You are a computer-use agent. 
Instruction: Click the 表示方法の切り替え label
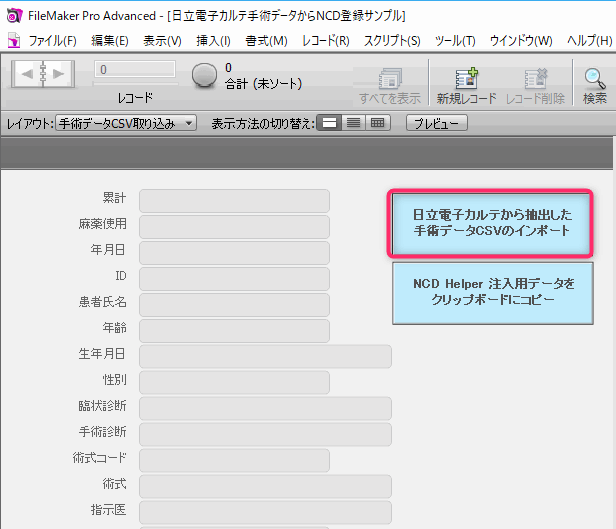pos(263,124)
